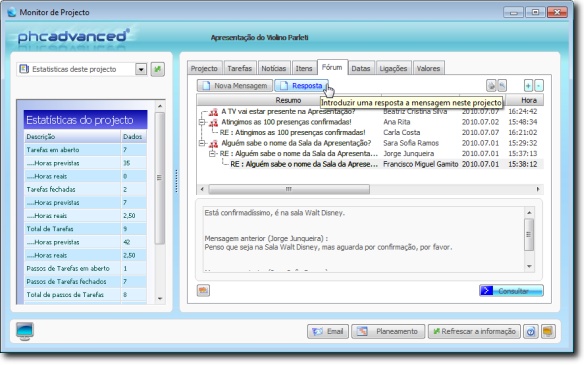Click inside the message body text area
This screenshot has height=365, width=584.
363,239
